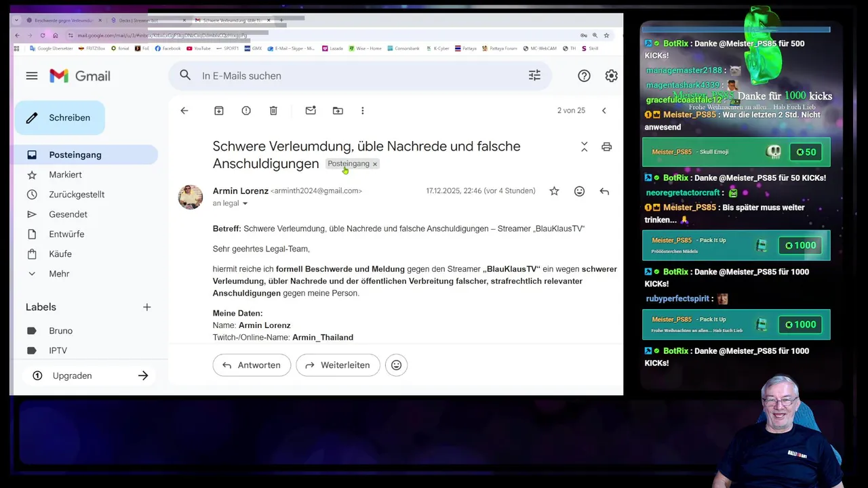The image size is (868, 488).
Task: Open browser zoom magnifier icon
Action: pos(595,35)
